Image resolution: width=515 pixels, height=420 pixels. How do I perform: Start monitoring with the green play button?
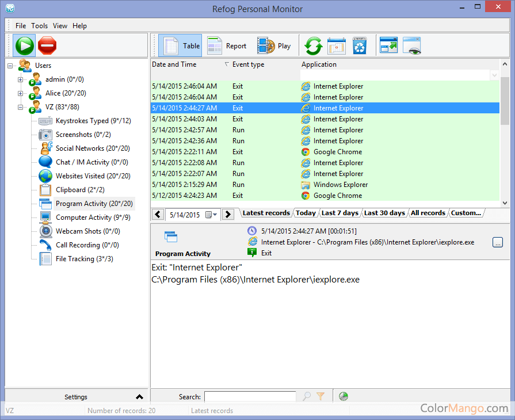tap(25, 45)
